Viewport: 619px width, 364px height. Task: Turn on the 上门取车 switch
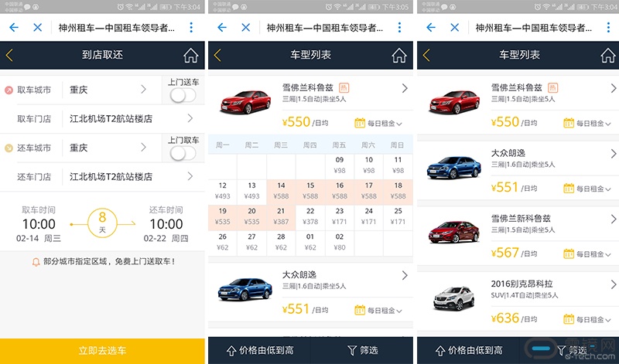pyautogui.click(x=183, y=153)
